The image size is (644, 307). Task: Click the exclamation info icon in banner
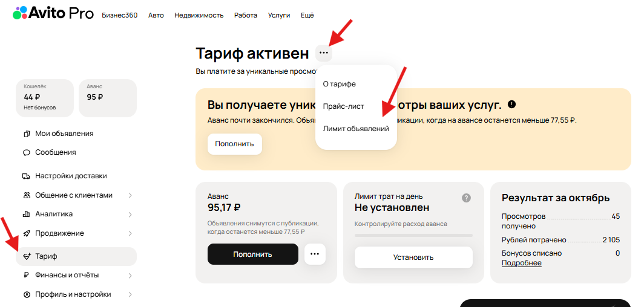(511, 105)
